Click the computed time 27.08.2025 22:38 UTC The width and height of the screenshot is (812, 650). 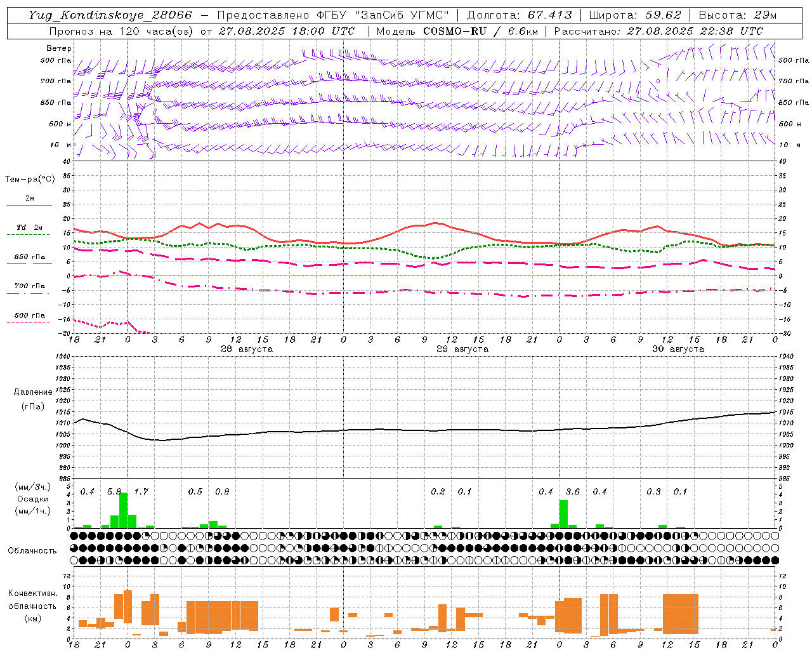pyautogui.click(x=695, y=31)
